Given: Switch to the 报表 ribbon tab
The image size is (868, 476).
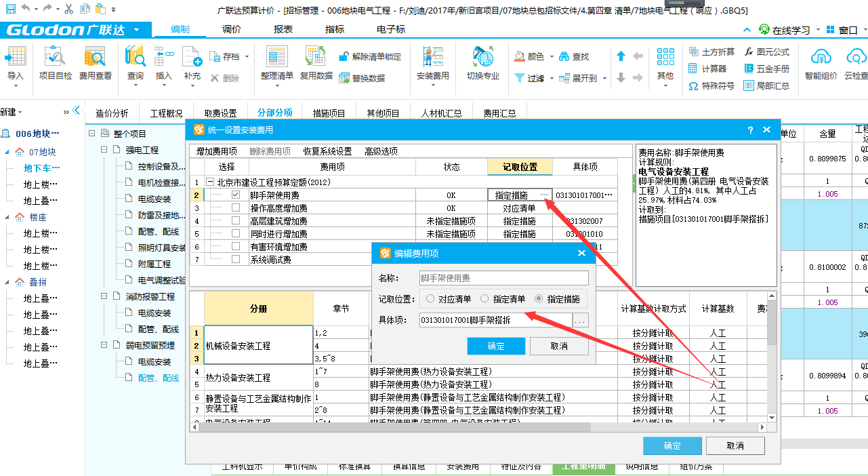Looking at the screenshot, I should [283, 29].
